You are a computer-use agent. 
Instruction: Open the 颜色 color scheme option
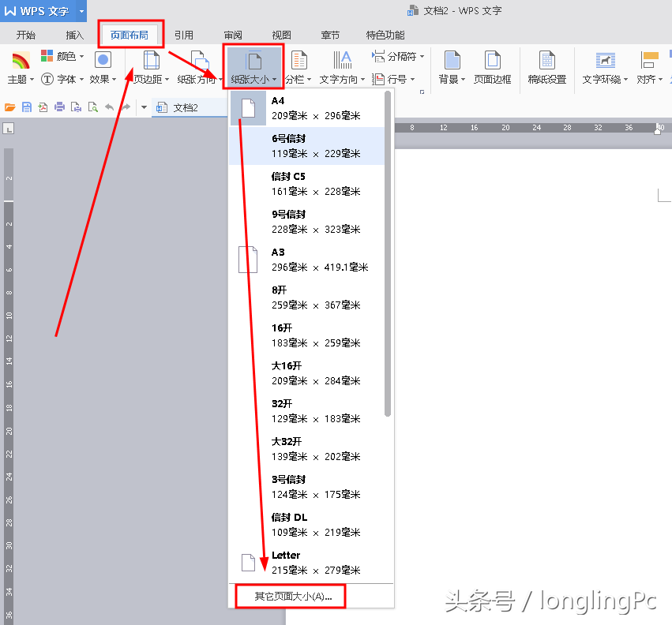click(62, 56)
